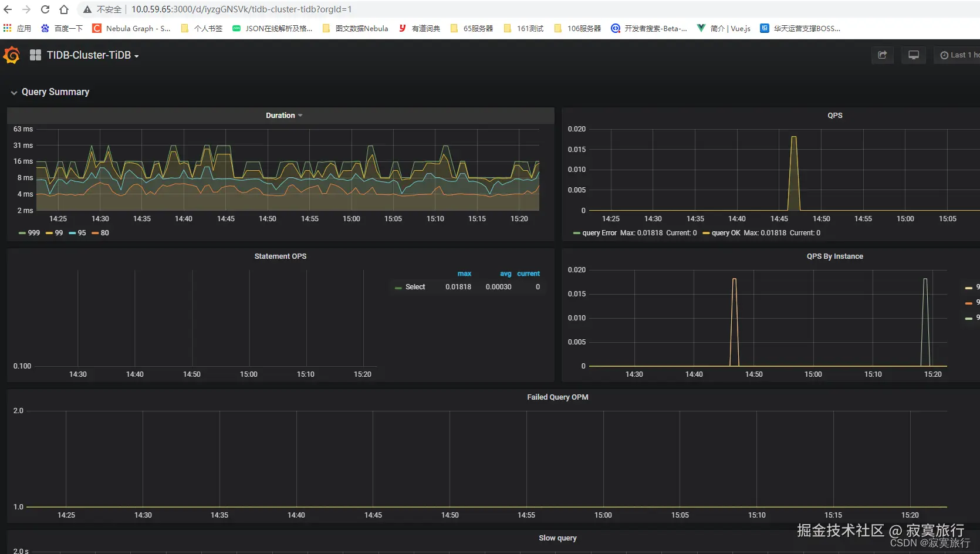
Task: Click the 开发者搜索 bookmark icon
Action: 616,28
